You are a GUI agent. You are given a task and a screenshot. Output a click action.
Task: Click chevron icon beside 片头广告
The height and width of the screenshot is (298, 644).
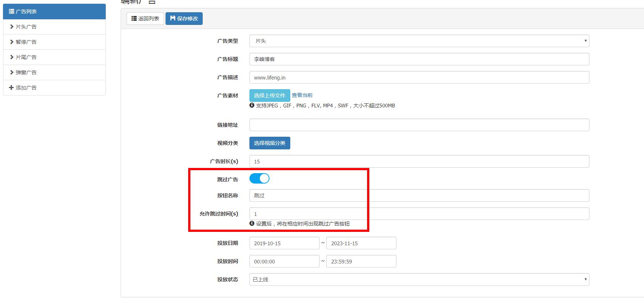tap(12, 27)
